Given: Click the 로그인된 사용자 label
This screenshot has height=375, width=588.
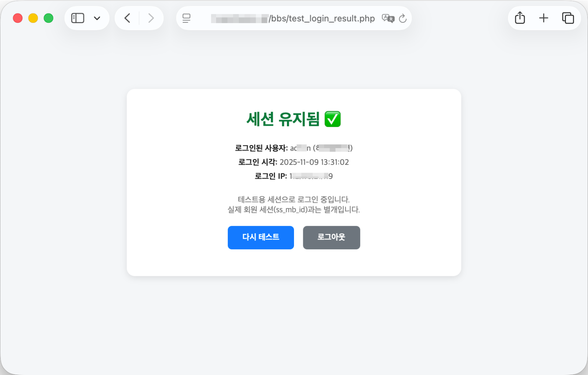Looking at the screenshot, I should [x=261, y=148].
